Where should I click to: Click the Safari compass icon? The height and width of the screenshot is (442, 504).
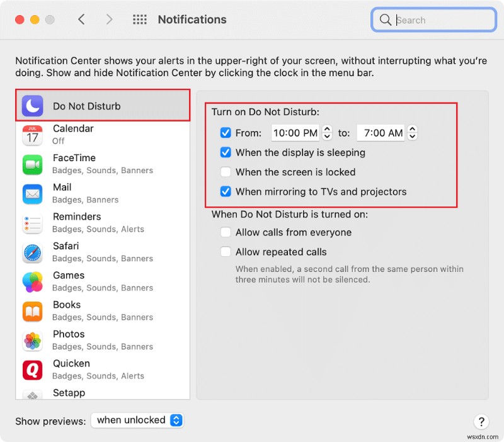[33, 253]
